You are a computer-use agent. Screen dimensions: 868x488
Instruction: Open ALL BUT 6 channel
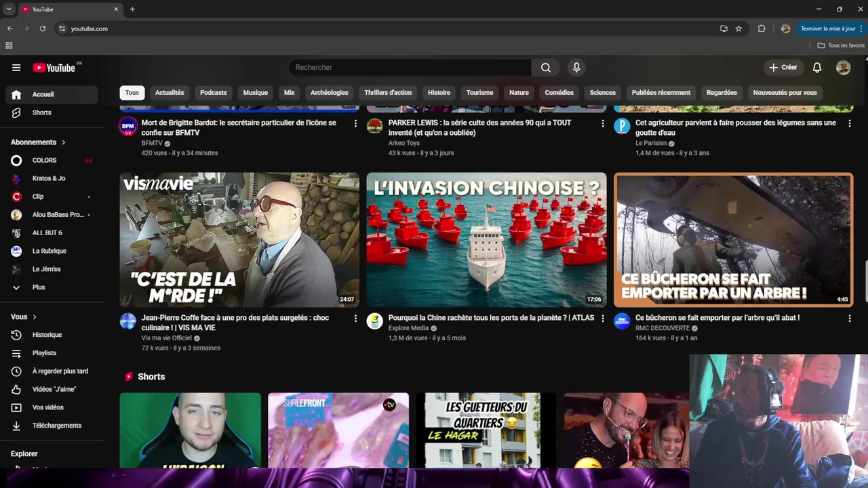tap(52, 232)
